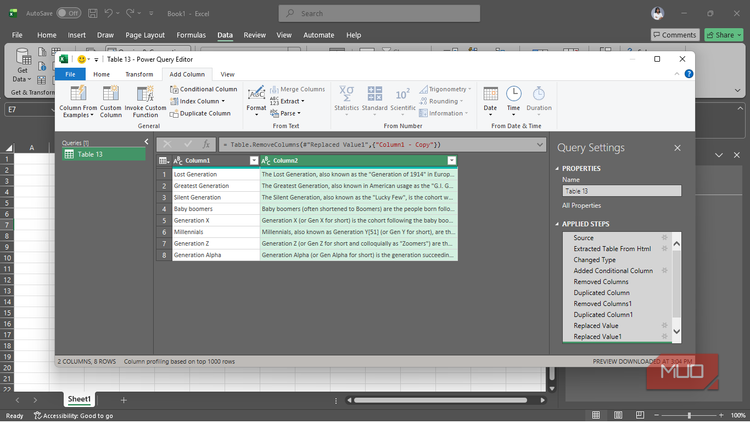Select Sheet1 tab in Excel

79,399
